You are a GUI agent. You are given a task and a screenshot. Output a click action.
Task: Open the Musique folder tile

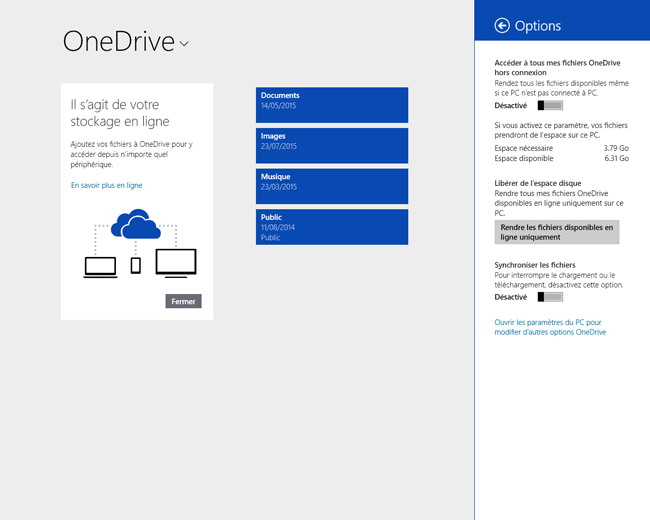(x=332, y=186)
